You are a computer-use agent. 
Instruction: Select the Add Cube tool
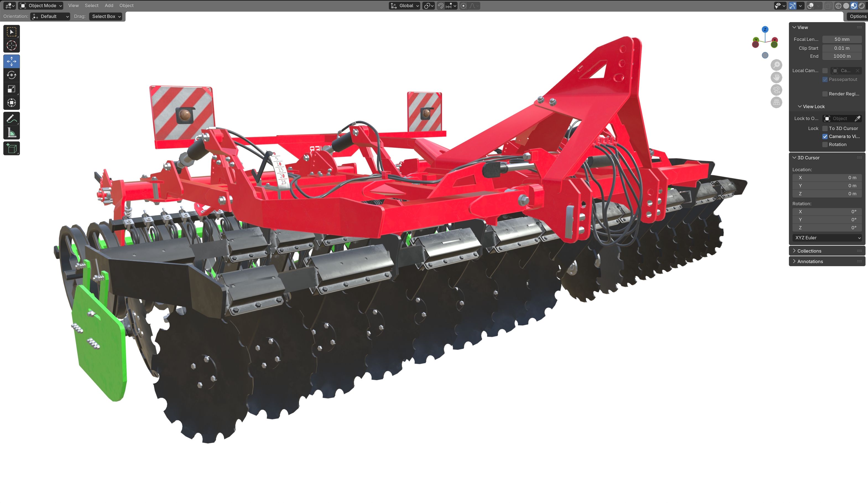click(x=11, y=148)
